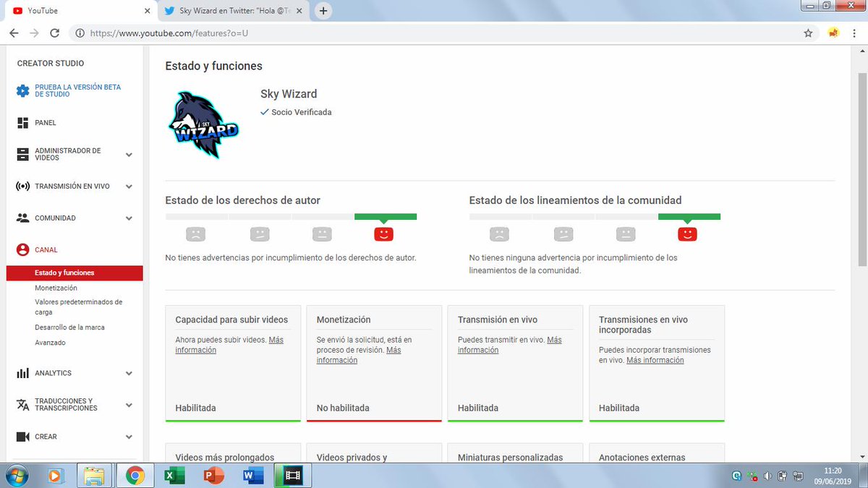This screenshot has width=868, height=488.
Task: Open a new browser tab
Action: pyautogui.click(x=323, y=11)
